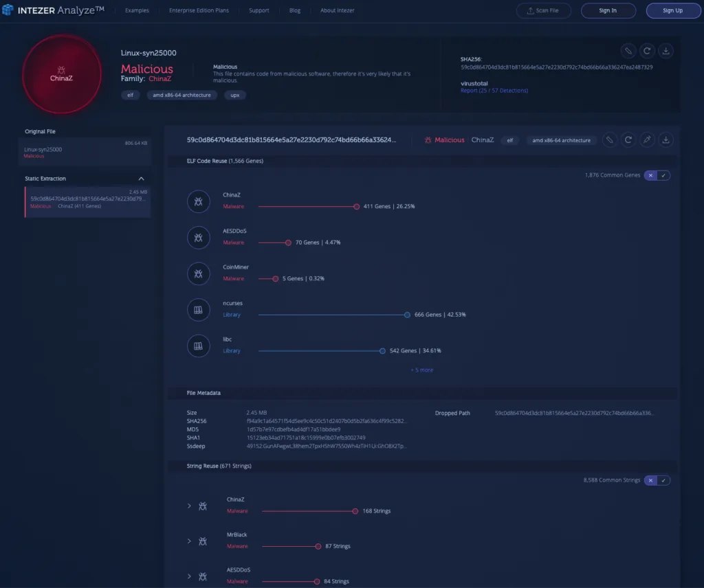Click the CoinMiner 5 Genes bar endpoint

pos(276,278)
